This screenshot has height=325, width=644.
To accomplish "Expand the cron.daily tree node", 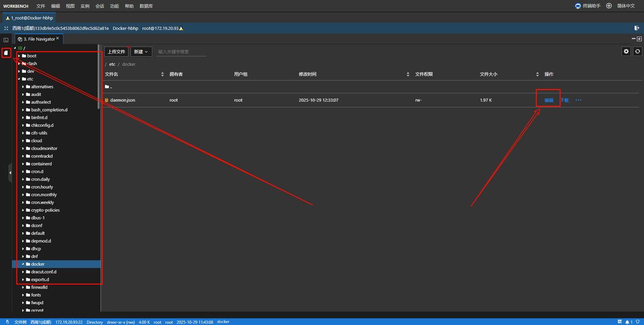I will click(x=23, y=180).
